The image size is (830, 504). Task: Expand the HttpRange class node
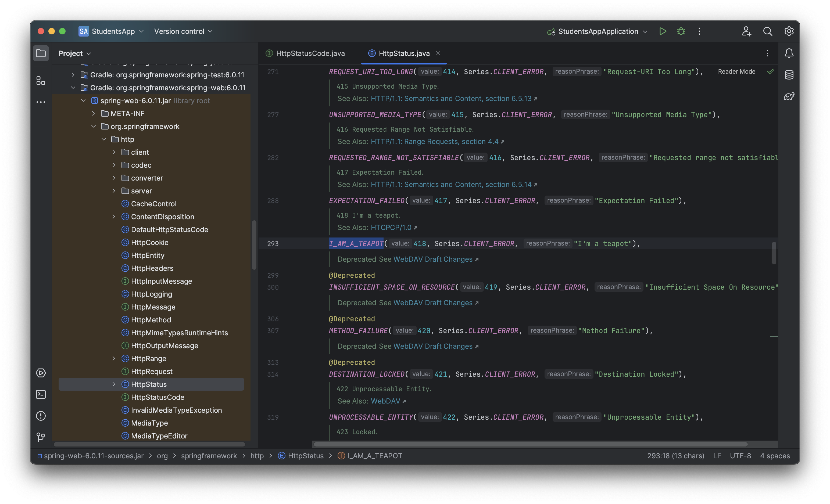[114, 359]
